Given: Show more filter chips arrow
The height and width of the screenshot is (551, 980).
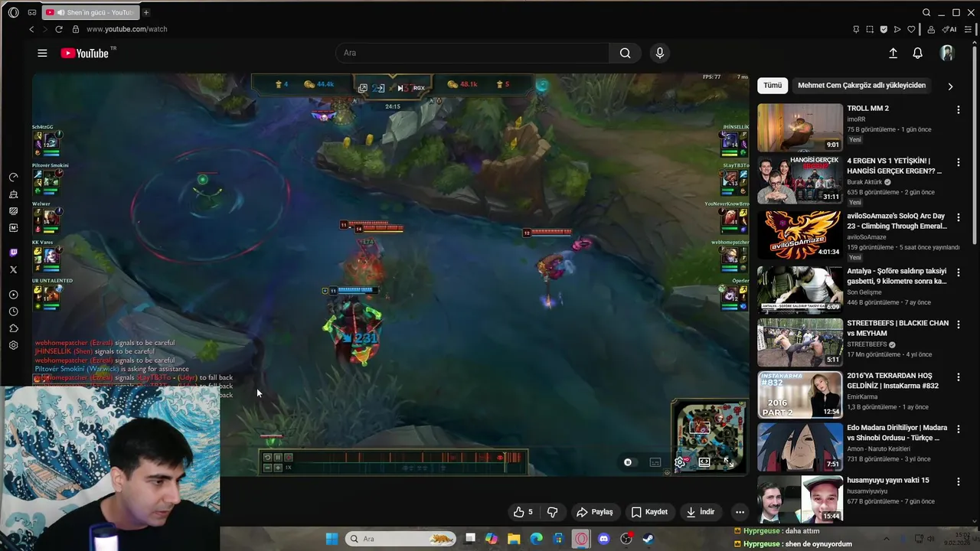Looking at the screenshot, I should point(950,86).
